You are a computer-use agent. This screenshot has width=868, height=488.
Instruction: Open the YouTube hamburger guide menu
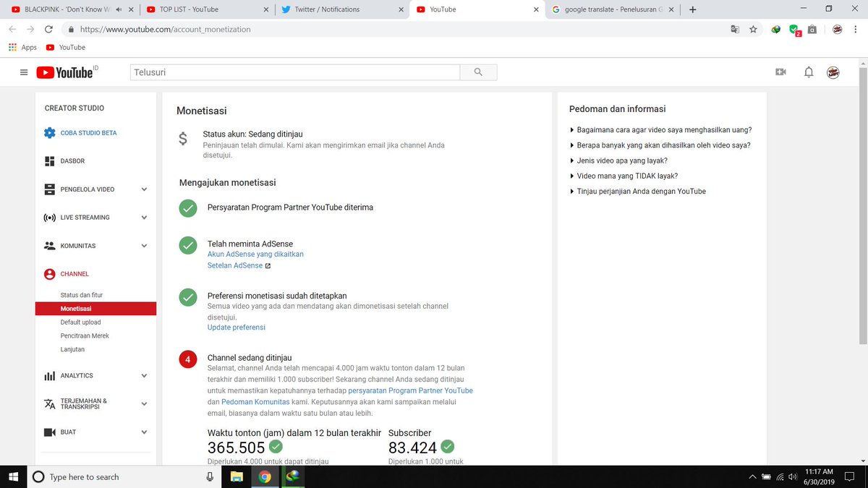pos(24,72)
